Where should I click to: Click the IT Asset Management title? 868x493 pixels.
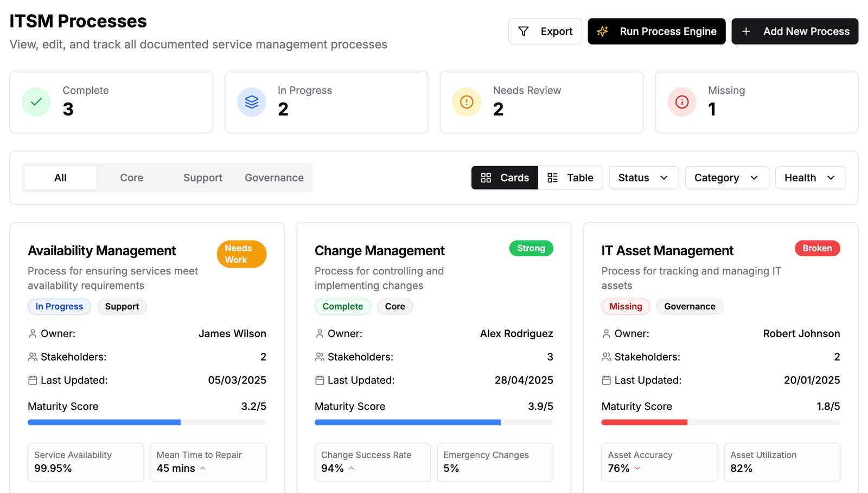667,250
